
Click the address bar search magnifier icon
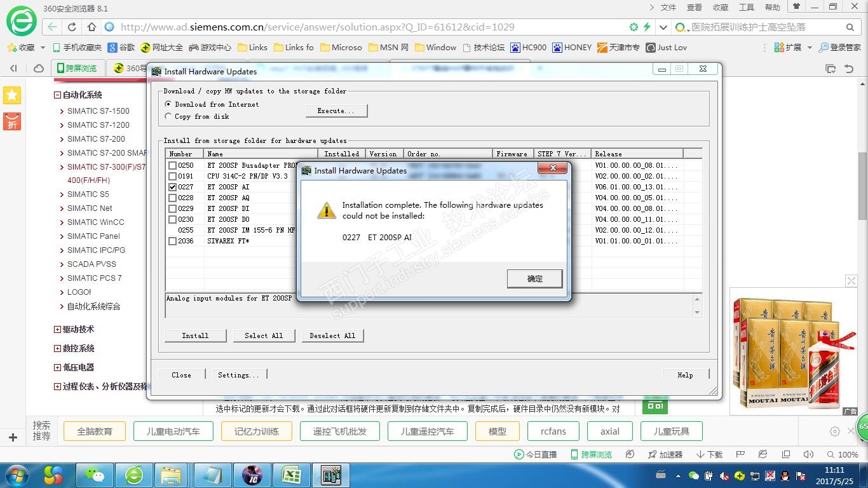coord(850,27)
